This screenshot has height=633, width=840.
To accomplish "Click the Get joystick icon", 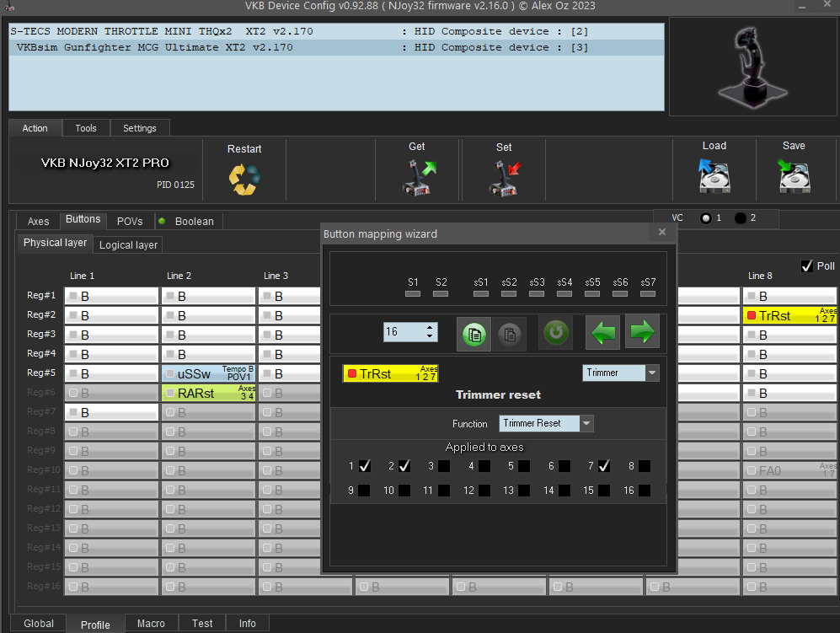I will click(x=417, y=178).
